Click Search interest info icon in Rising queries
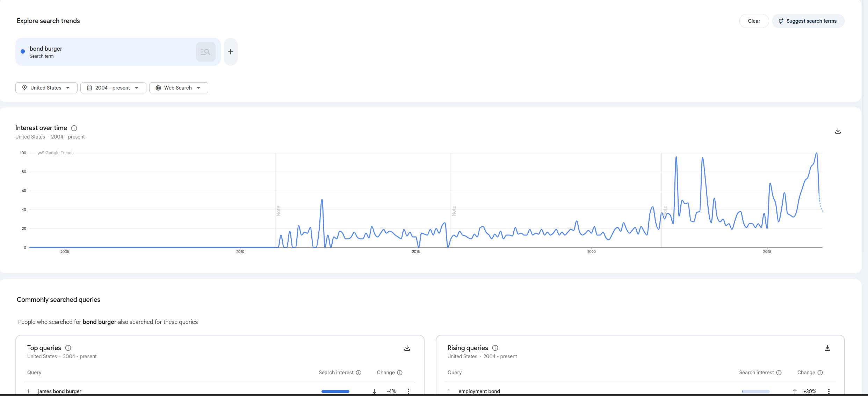The image size is (868, 396). 779,373
